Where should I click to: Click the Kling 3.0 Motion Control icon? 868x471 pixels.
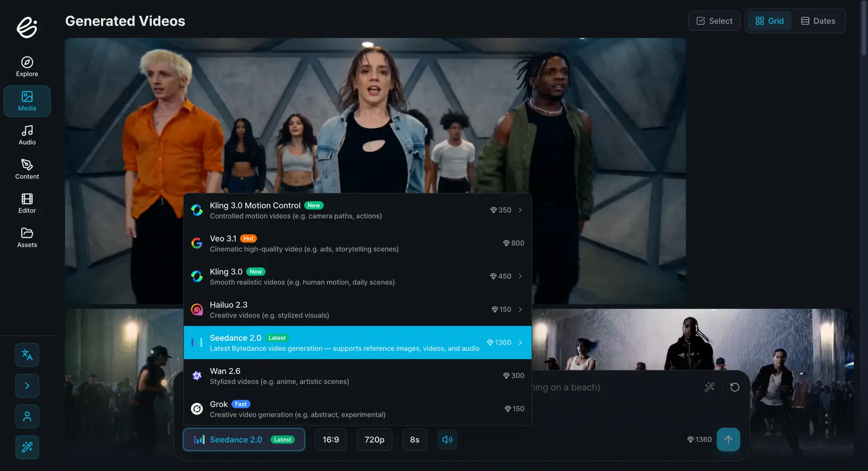[x=197, y=211]
